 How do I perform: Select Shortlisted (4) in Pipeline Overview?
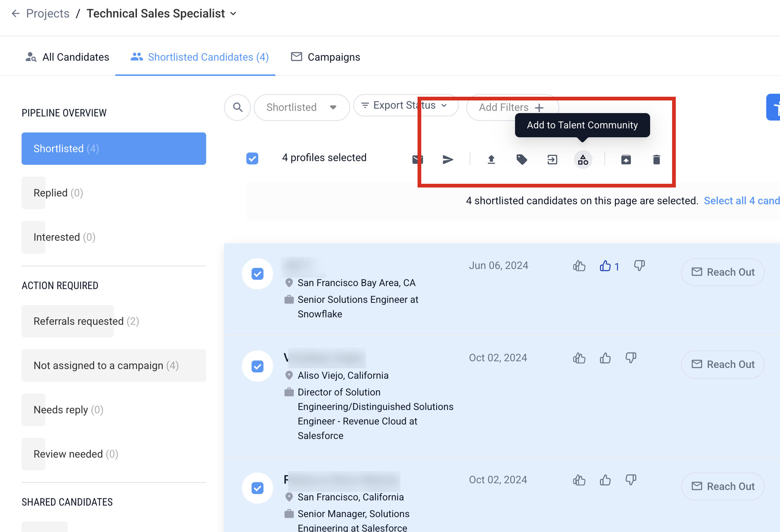114,148
